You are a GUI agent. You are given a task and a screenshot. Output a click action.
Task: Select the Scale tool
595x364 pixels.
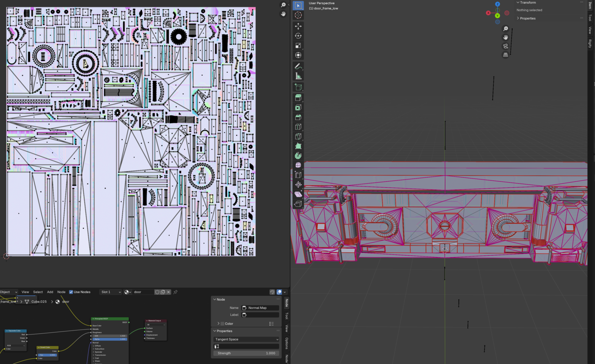[298, 45]
